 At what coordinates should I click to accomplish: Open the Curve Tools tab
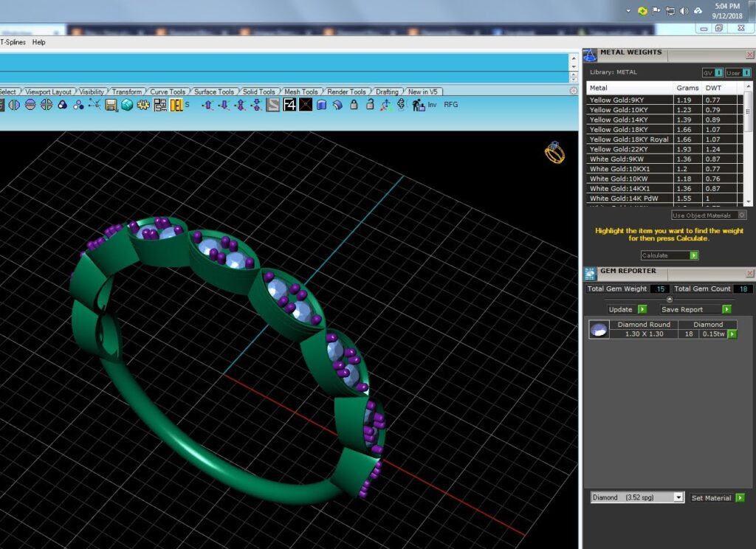(x=168, y=91)
